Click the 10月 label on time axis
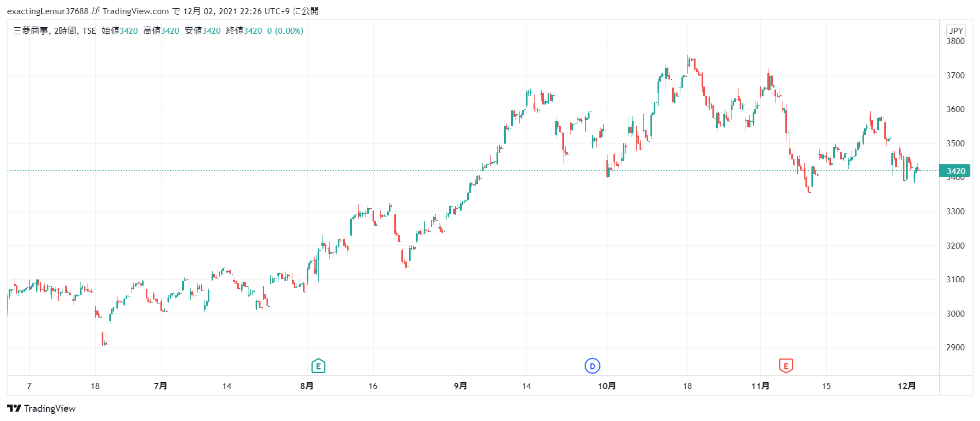 click(x=607, y=386)
